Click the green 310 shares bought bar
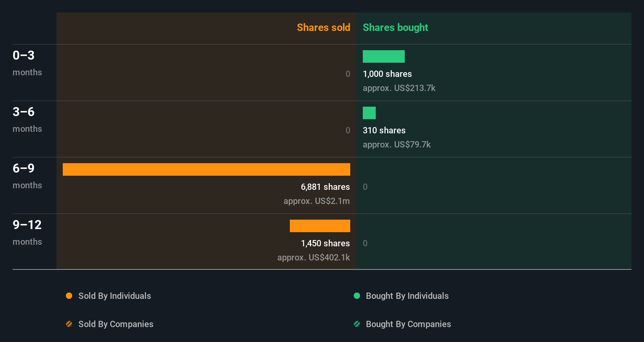Viewport: 644px width, 342px height. pyautogui.click(x=369, y=113)
